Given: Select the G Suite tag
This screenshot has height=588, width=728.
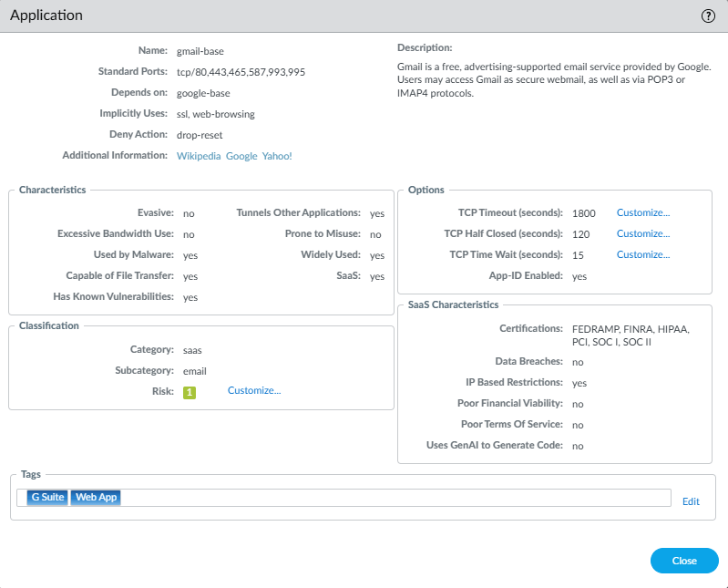Looking at the screenshot, I should pos(47,497).
